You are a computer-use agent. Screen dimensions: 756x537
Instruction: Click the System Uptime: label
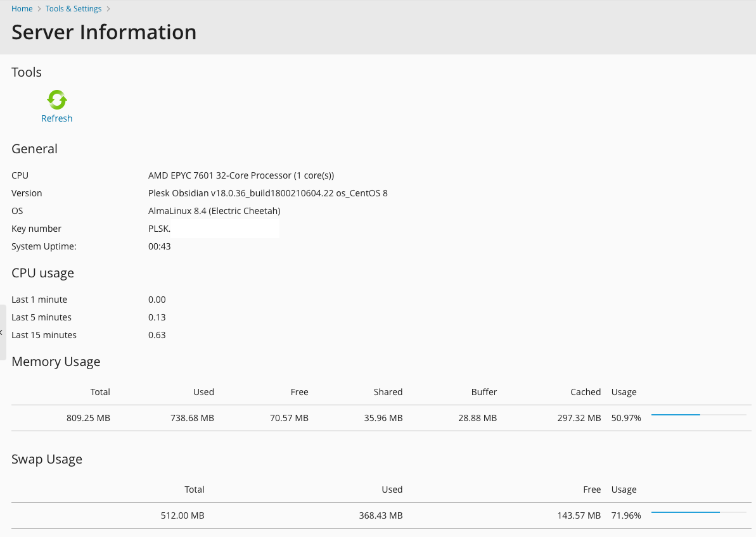(x=44, y=246)
